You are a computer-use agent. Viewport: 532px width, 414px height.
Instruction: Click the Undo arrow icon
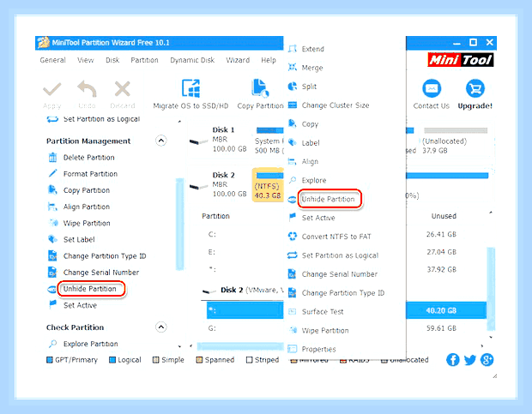(87, 89)
